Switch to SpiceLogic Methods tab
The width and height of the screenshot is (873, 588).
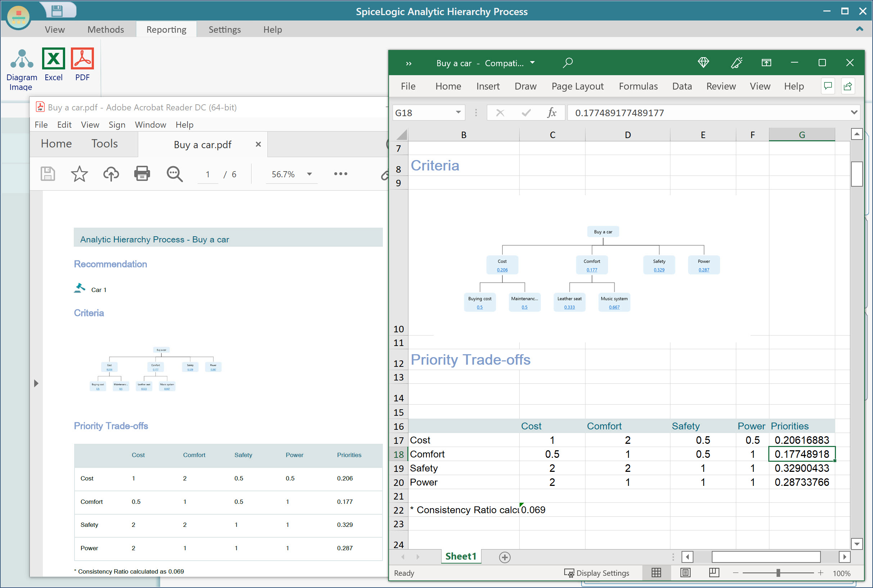click(106, 29)
